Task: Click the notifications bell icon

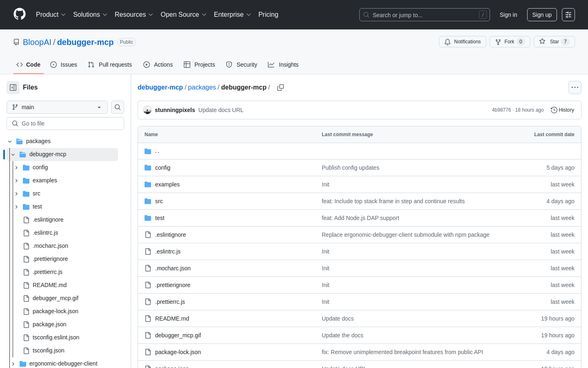Action: coord(448,42)
